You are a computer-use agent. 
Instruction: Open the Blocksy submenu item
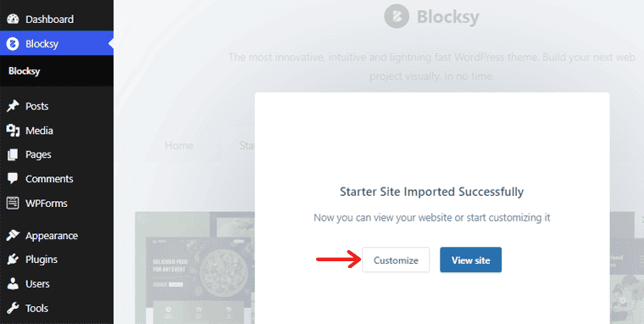25,71
